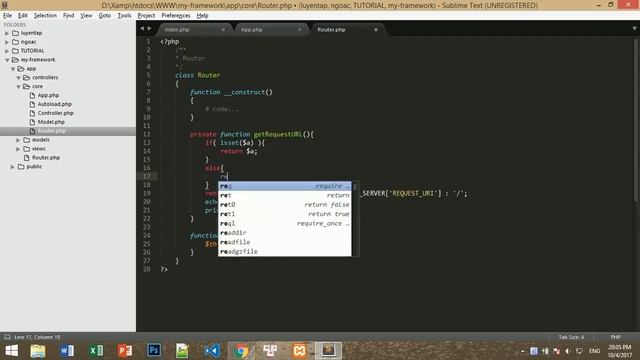
Task: Open Photoshop from taskbar
Action: click(x=154, y=351)
